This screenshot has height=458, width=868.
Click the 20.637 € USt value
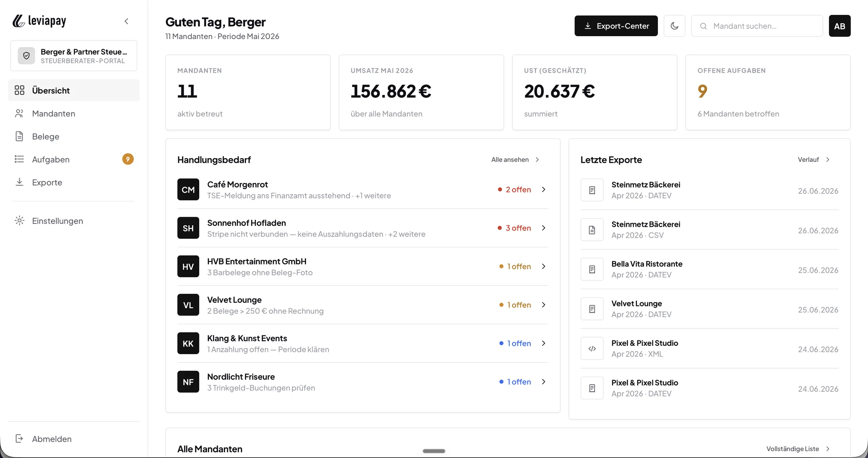(x=559, y=91)
